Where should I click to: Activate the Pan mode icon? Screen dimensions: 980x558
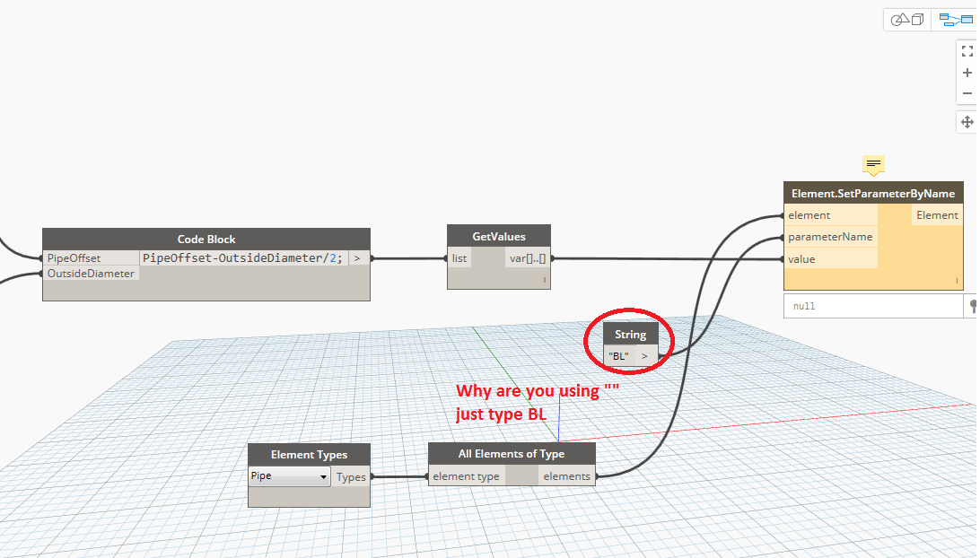(967, 122)
